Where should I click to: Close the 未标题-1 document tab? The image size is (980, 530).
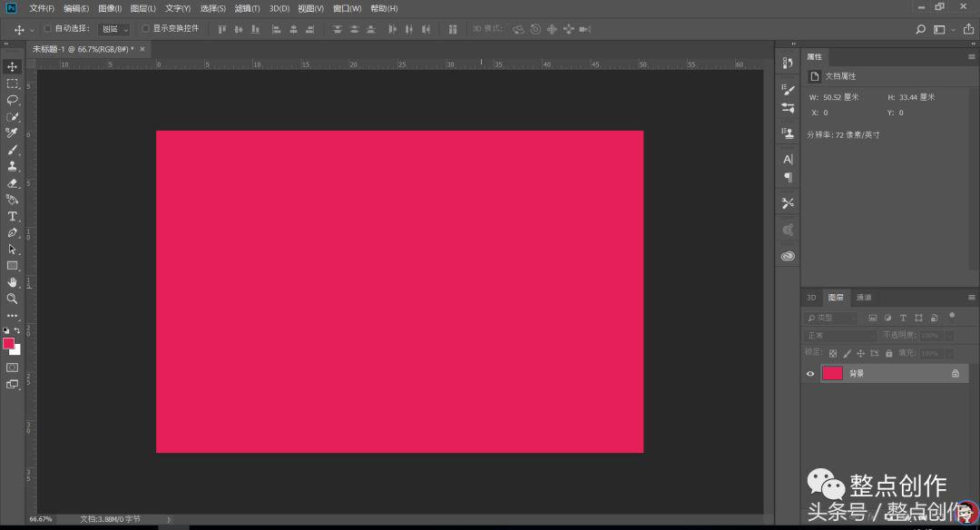(x=142, y=49)
